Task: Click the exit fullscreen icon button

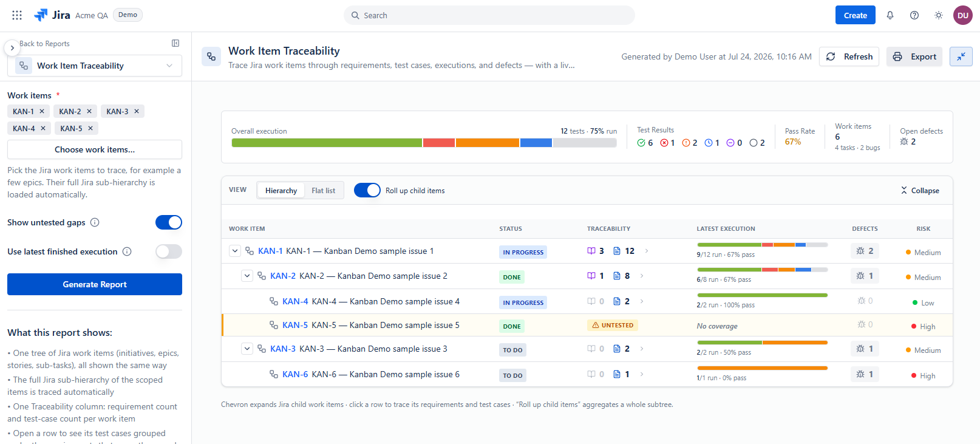Action: pyautogui.click(x=961, y=56)
